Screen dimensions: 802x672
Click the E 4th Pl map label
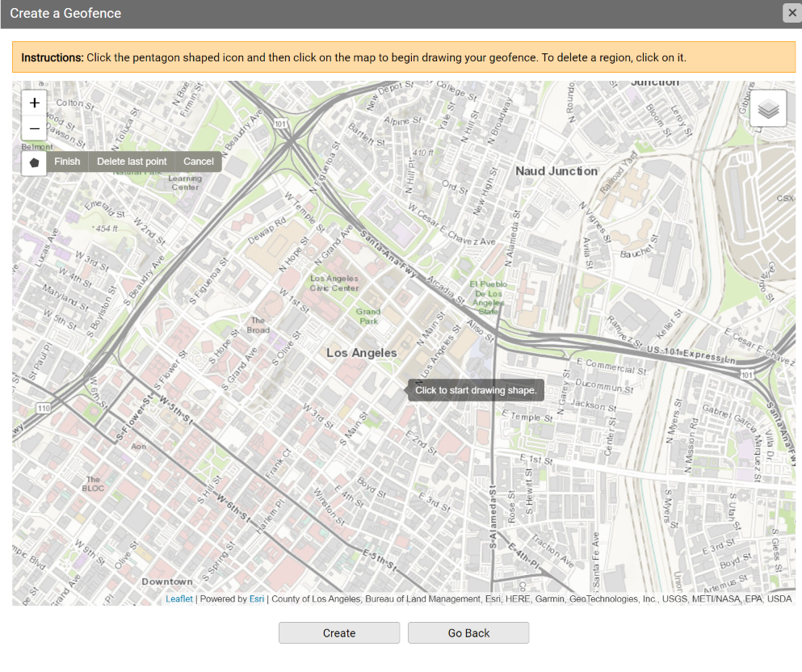tap(523, 556)
